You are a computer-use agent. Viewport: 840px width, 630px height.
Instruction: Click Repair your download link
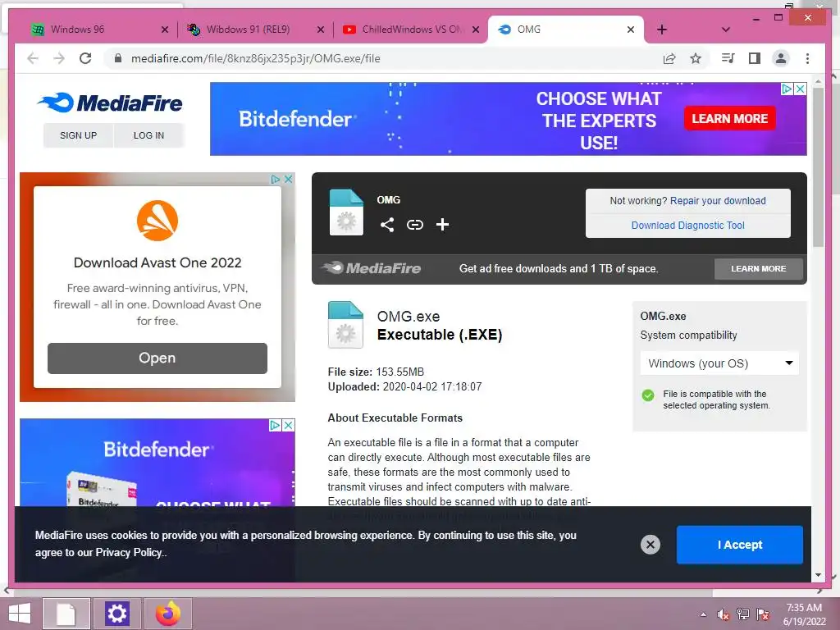pos(718,201)
